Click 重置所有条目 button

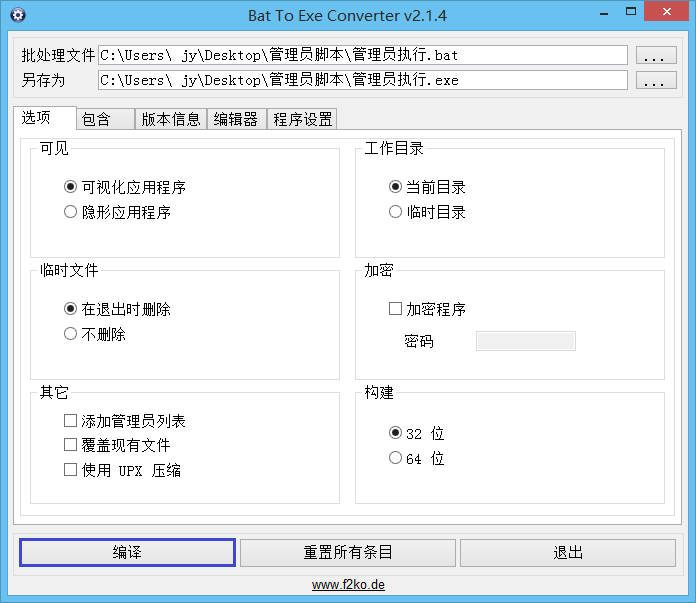click(348, 552)
